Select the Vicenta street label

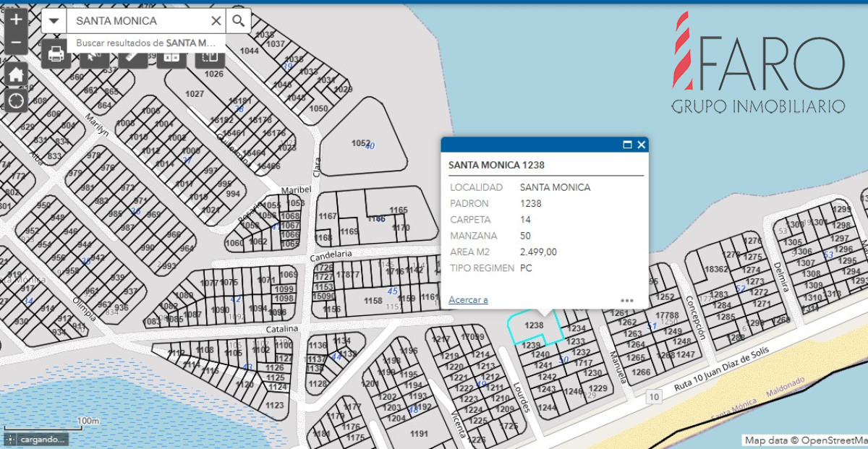click(457, 423)
